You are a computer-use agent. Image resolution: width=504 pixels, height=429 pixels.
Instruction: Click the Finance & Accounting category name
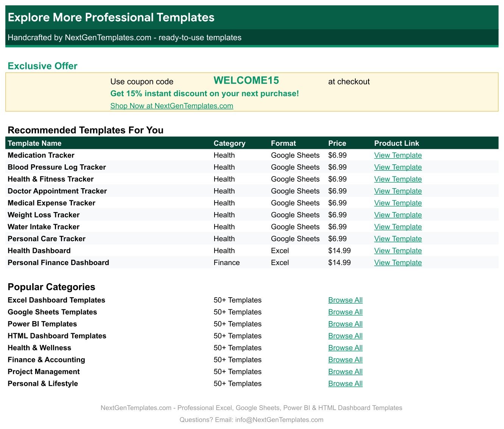pyautogui.click(x=46, y=360)
